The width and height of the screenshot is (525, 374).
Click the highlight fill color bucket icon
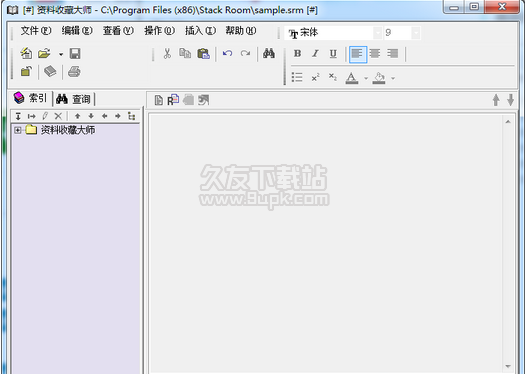tap(379, 78)
